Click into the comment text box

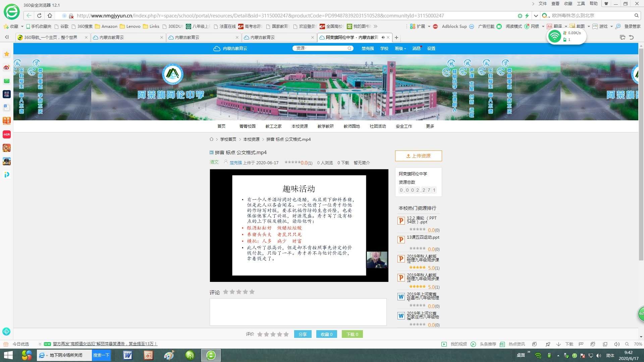[298, 312]
